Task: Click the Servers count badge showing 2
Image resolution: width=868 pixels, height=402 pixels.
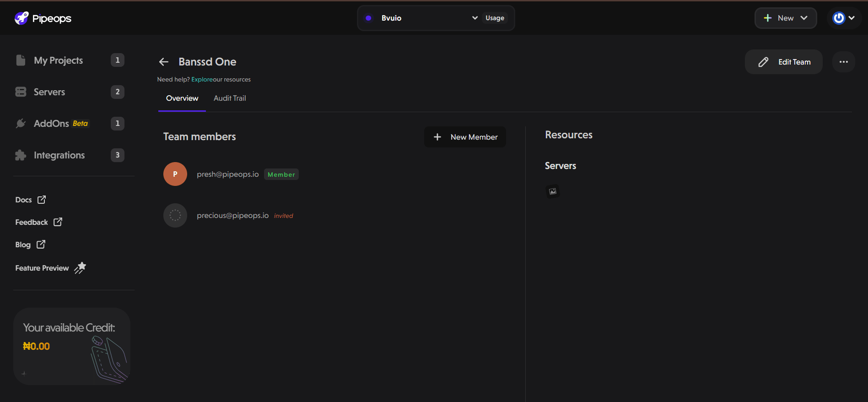Action: click(118, 92)
